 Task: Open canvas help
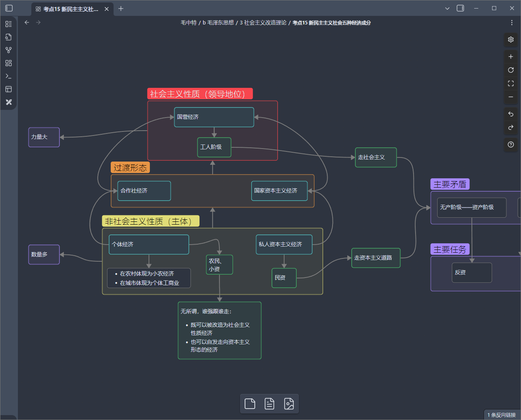click(511, 144)
